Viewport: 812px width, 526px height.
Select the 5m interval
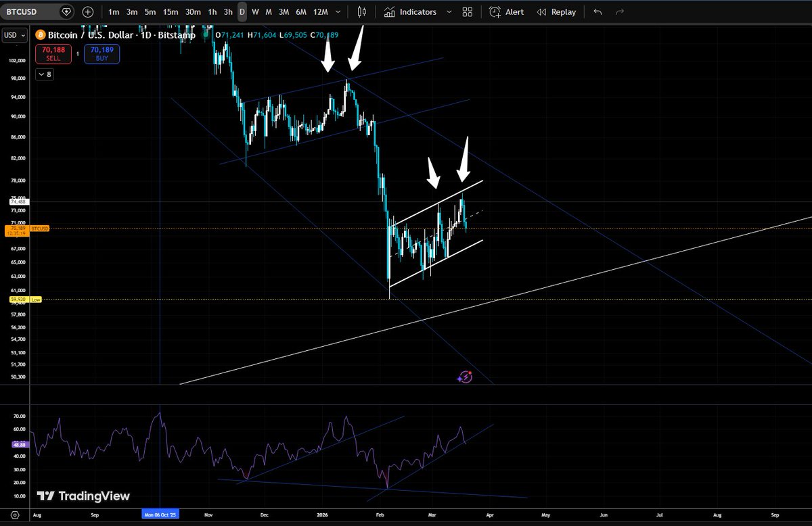(150, 12)
